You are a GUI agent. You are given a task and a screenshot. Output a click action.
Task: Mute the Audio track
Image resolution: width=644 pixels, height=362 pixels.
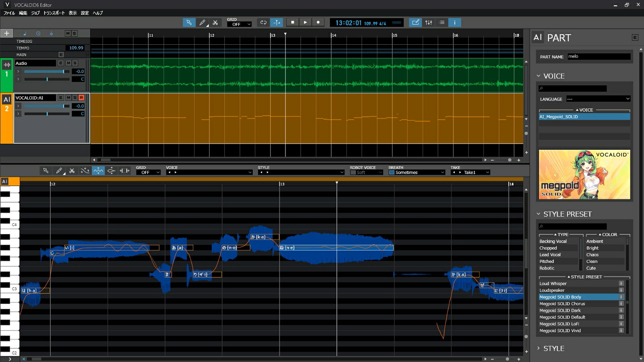tap(68, 63)
